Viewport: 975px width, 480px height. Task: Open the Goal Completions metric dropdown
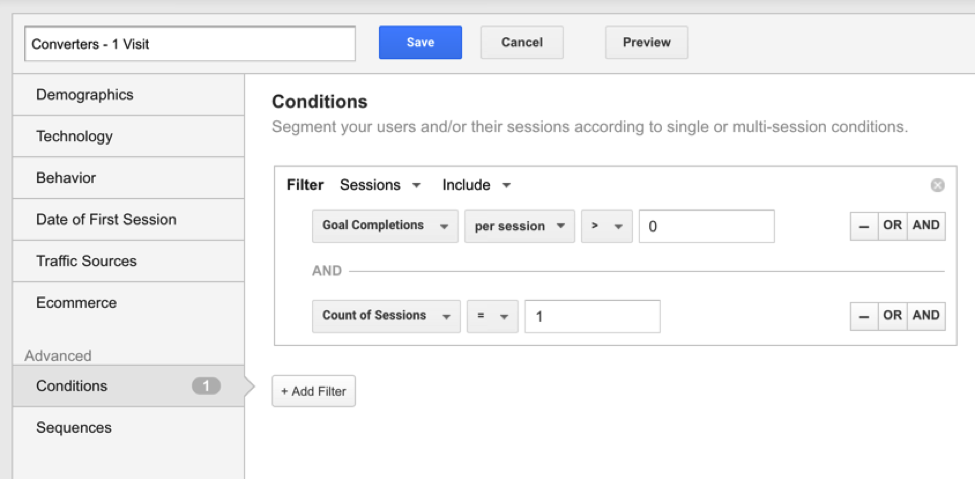tap(385, 226)
